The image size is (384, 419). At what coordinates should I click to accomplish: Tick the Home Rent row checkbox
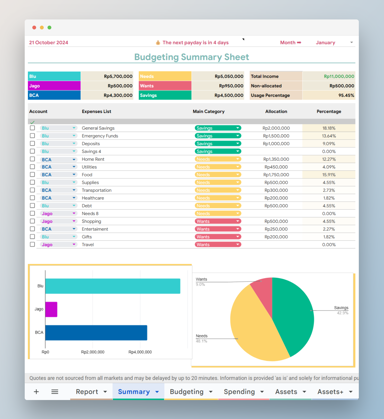(32, 159)
